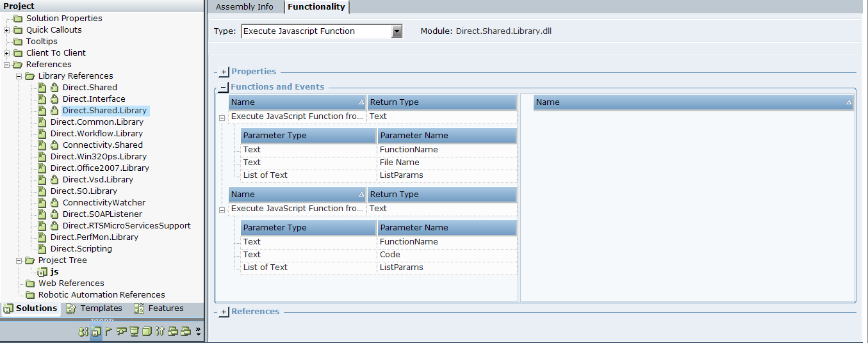Click the cube icon in the bottom toolbar

click(x=147, y=331)
